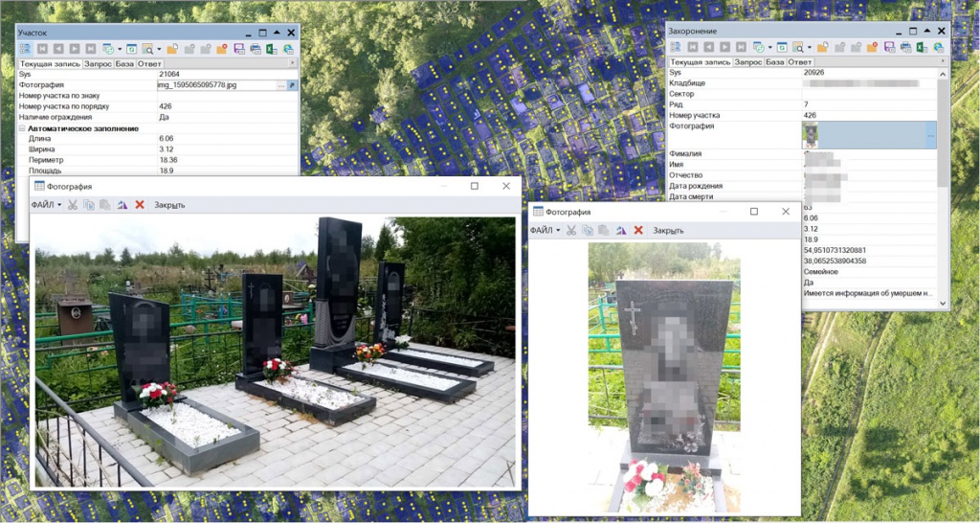The width and height of the screenshot is (980, 523).
Task: Click red delete X in large photo window
Action: pyautogui.click(x=140, y=205)
